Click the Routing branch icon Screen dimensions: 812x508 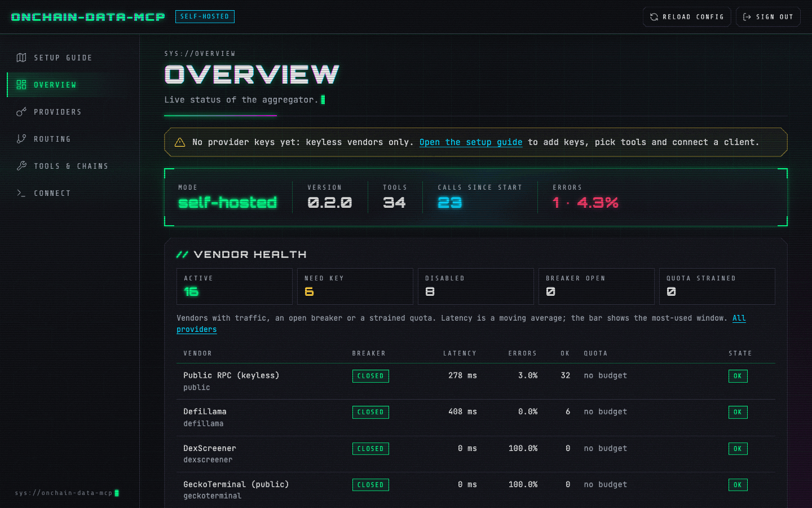[21, 139]
